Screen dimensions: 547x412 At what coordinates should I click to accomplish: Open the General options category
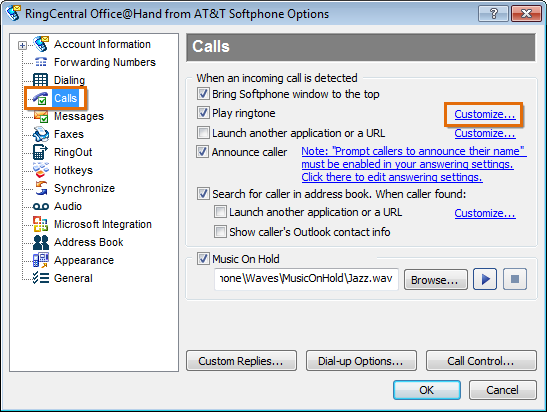point(73,278)
